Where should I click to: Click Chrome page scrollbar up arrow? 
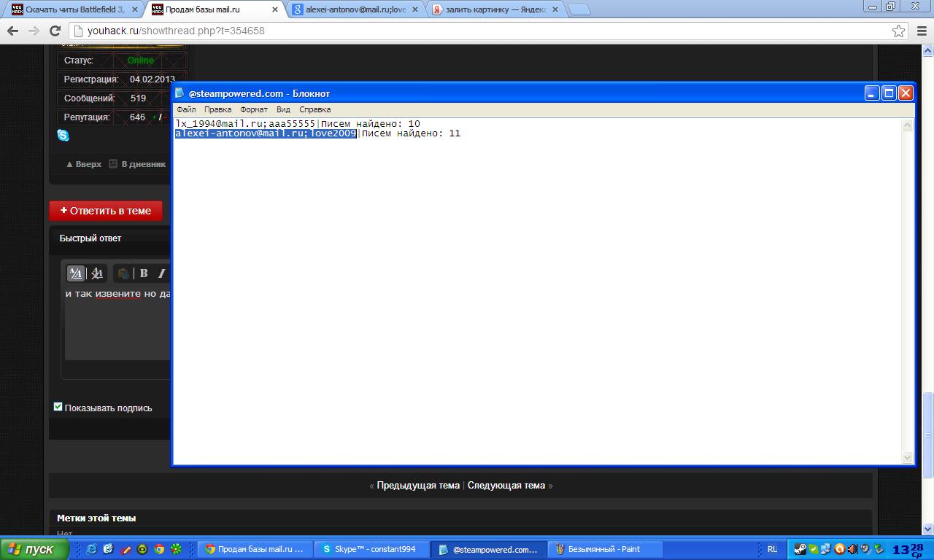(x=928, y=51)
